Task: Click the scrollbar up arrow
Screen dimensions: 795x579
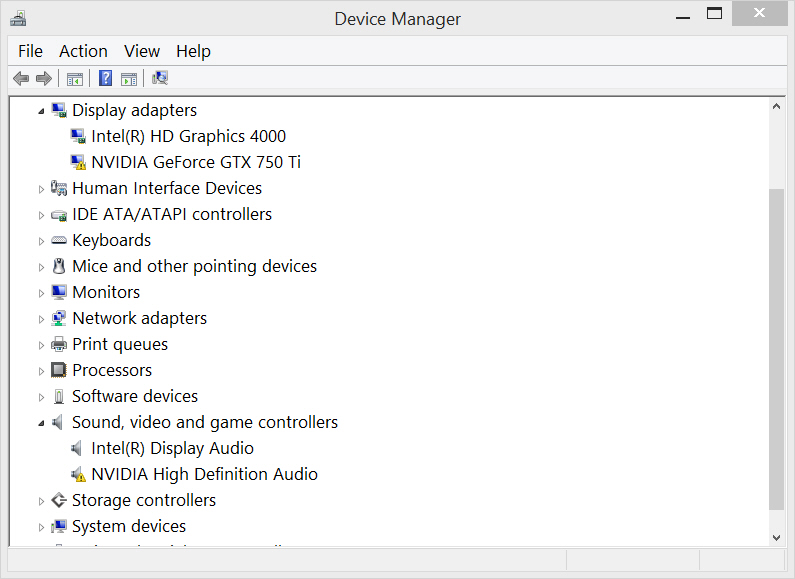Action: [776, 106]
